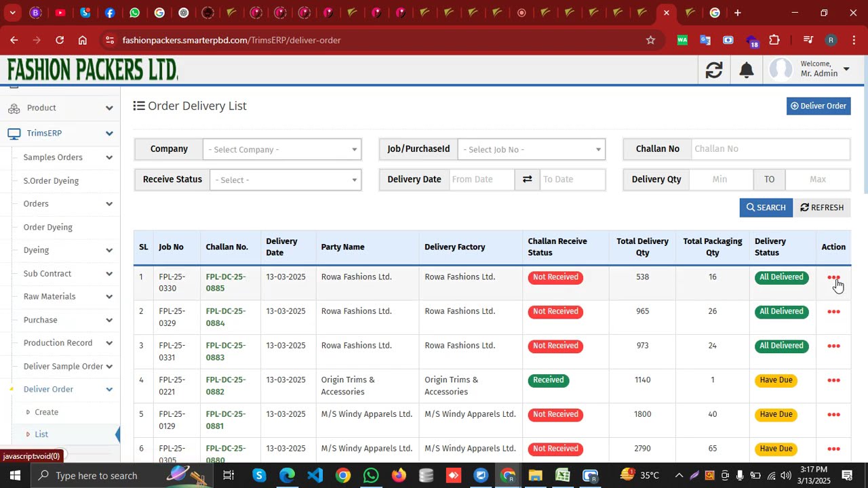Open S.Order Dyeing sidebar item

click(x=51, y=180)
